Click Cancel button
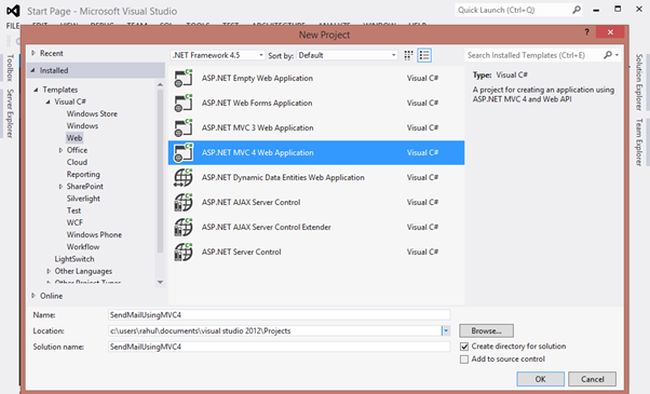This screenshot has height=394, width=650. (592, 379)
